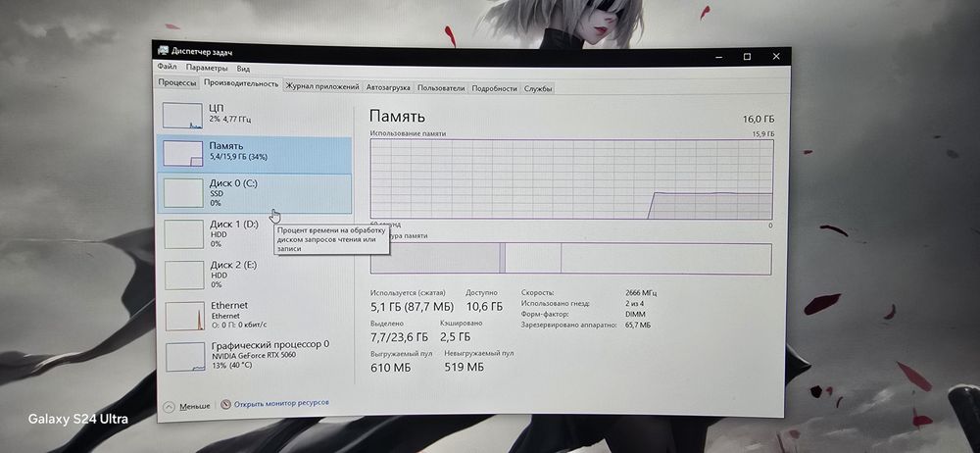Open the Вид menu
This screenshot has width=980, height=453.
click(243, 69)
